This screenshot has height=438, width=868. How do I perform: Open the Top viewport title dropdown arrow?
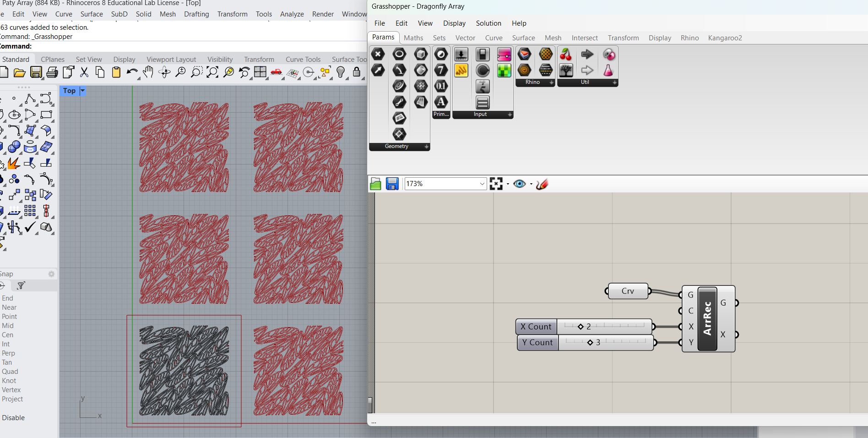[x=83, y=91]
